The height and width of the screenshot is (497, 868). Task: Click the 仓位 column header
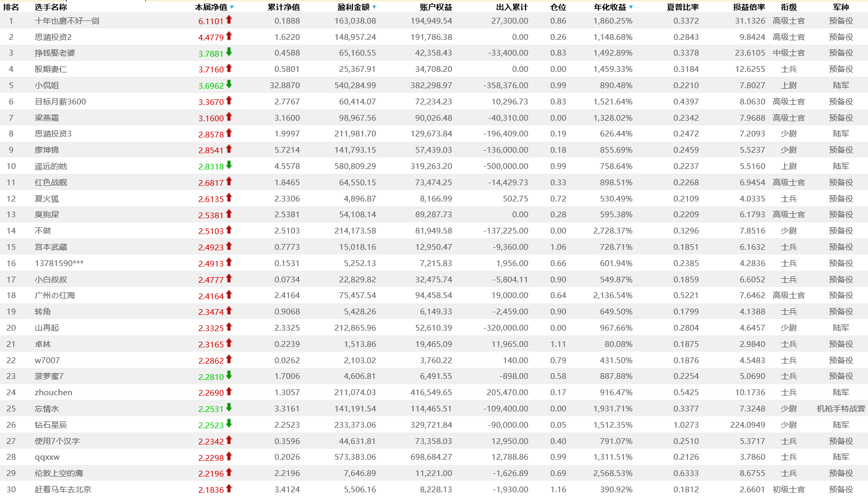point(558,7)
